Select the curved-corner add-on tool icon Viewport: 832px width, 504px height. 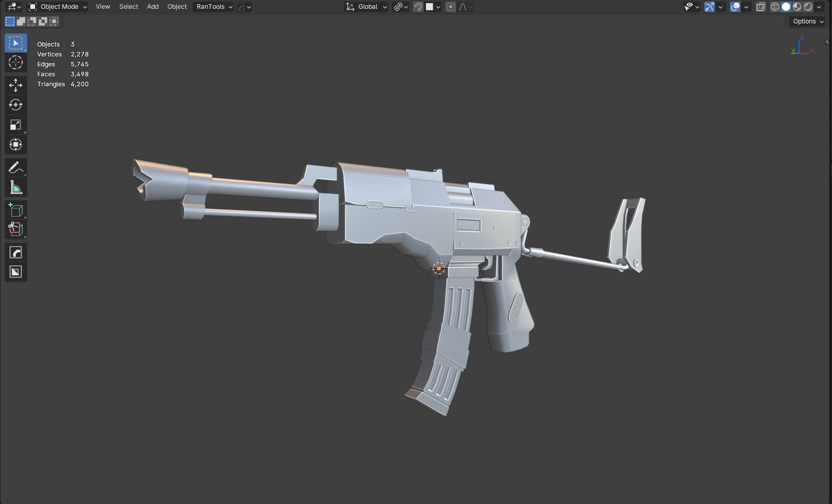(x=16, y=252)
